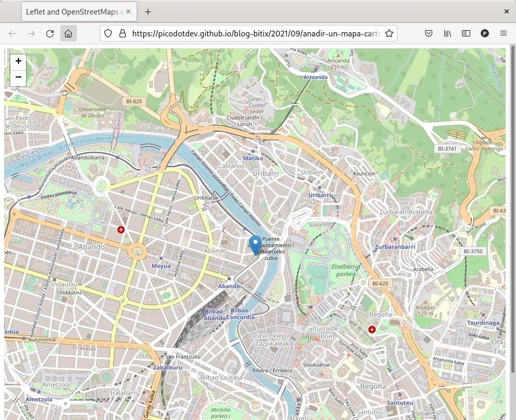Open the hamburger application menu

503,33
